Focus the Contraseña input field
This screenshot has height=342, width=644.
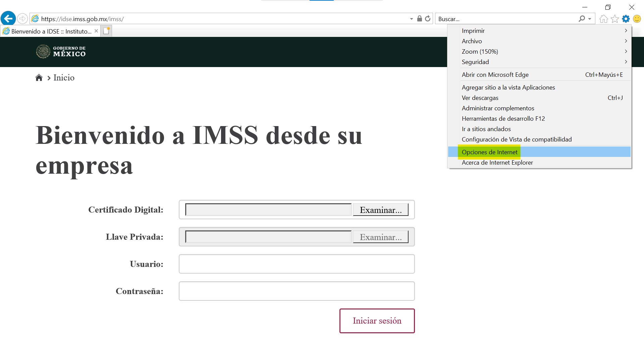(297, 291)
